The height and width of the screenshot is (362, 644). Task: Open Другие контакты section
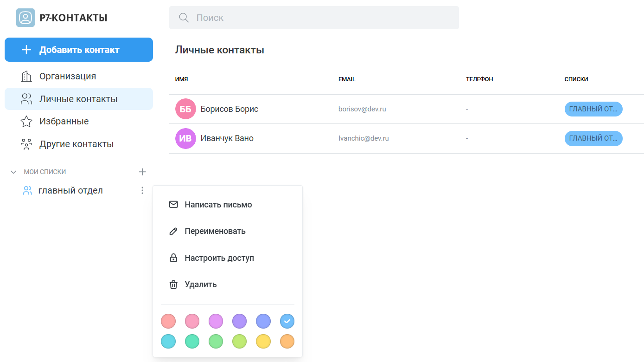click(76, 144)
